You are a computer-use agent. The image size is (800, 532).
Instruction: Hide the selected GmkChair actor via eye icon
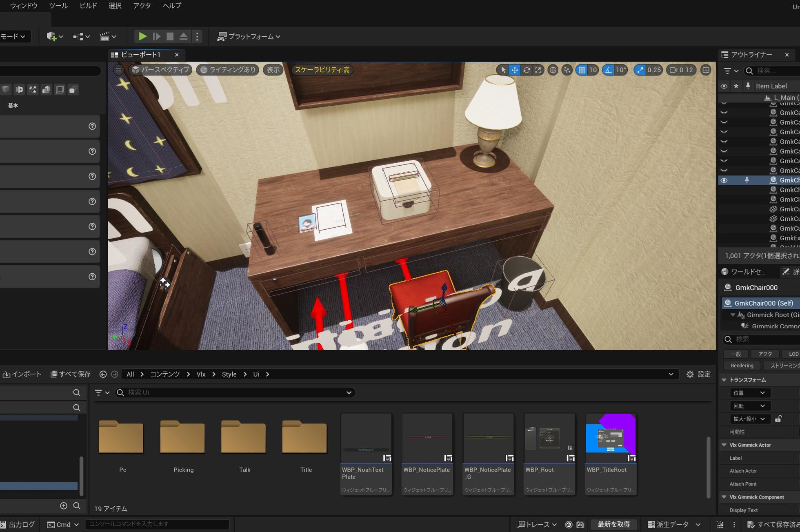coord(724,180)
